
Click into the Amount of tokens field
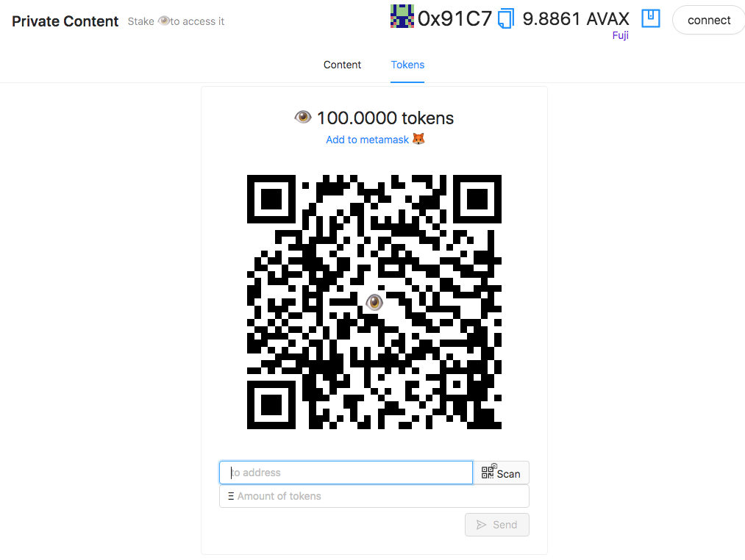pos(374,496)
